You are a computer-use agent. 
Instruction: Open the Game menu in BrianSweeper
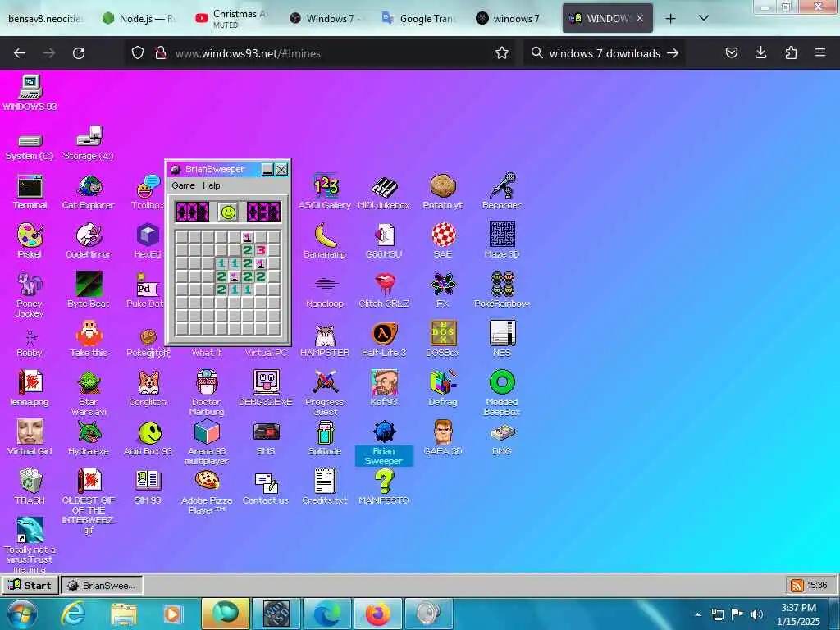click(183, 185)
